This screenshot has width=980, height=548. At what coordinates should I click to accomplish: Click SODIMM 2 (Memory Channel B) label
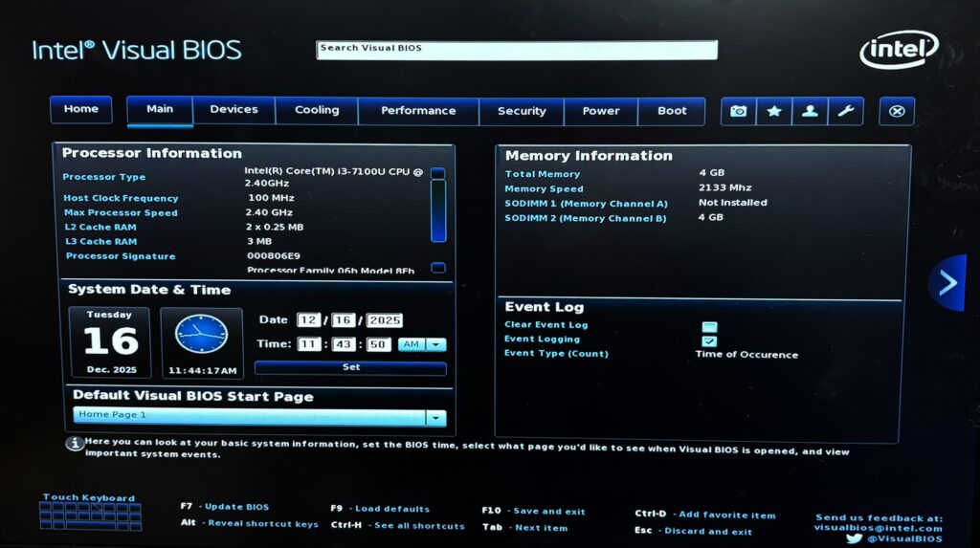point(586,218)
